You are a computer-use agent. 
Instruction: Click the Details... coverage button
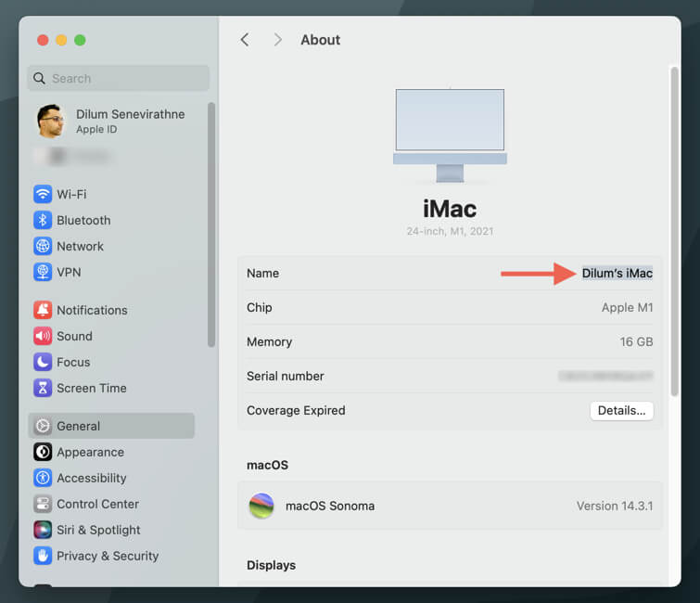pyautogui.click(x=621, y=410)
